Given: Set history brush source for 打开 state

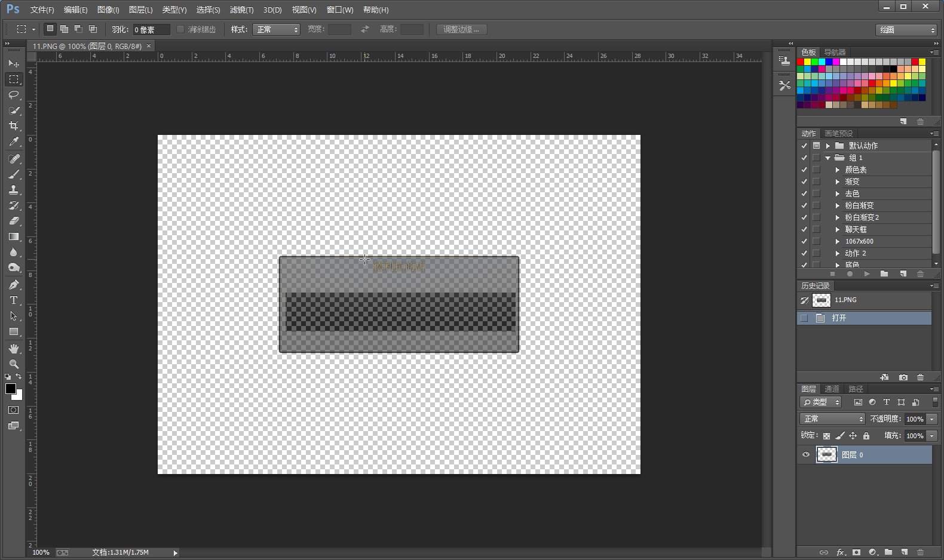Looking at the screenshot, I should [804, 318].
